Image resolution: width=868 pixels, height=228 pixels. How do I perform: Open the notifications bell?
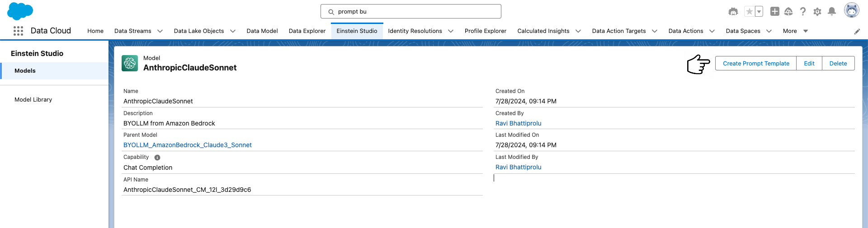832,11
